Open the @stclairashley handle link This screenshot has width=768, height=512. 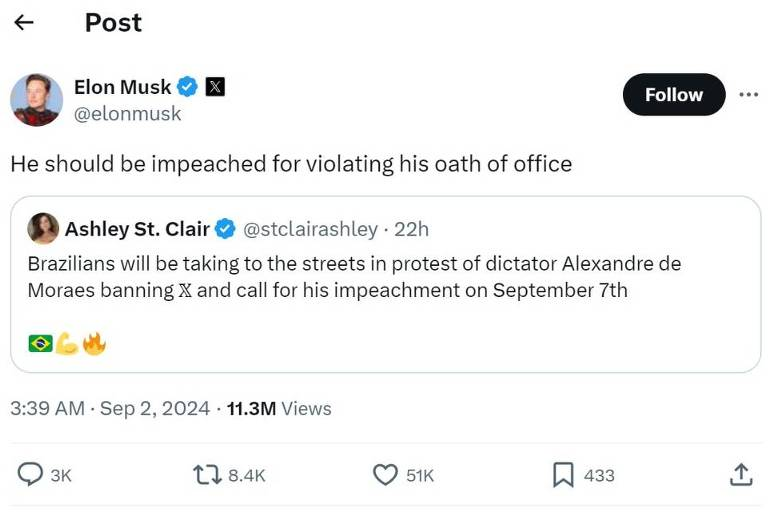point(311,229)
